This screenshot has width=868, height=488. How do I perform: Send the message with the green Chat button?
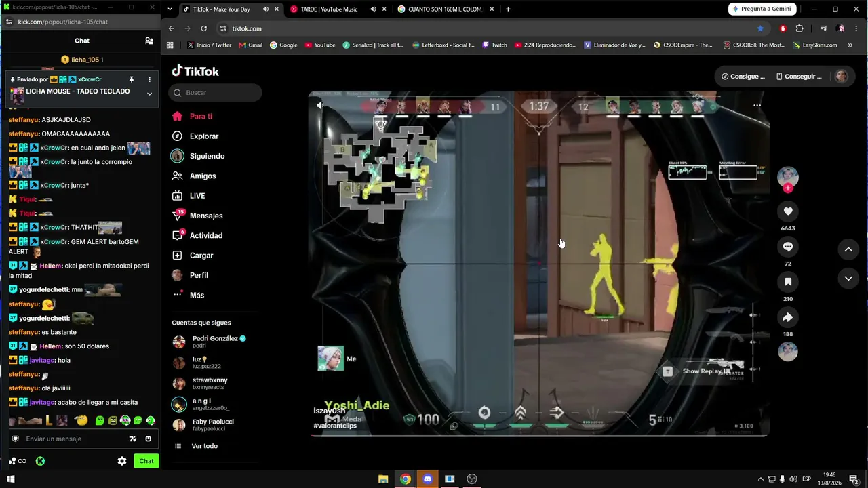[146, 461]
